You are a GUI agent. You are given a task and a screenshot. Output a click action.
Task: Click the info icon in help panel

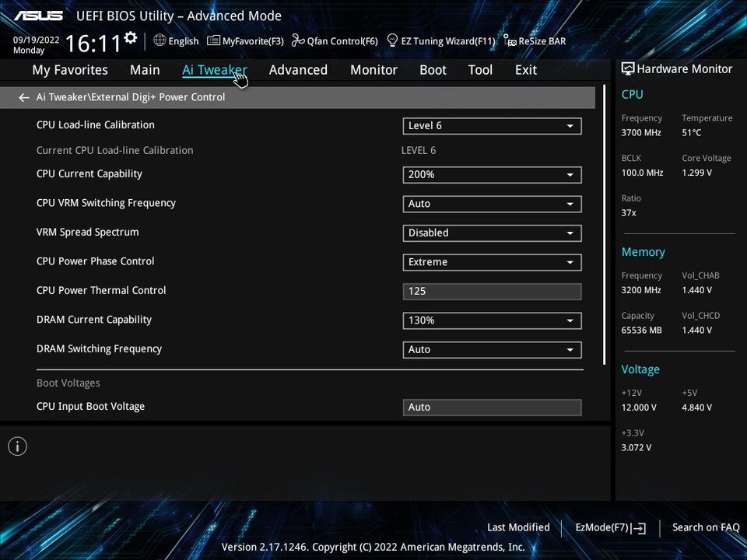17,446
